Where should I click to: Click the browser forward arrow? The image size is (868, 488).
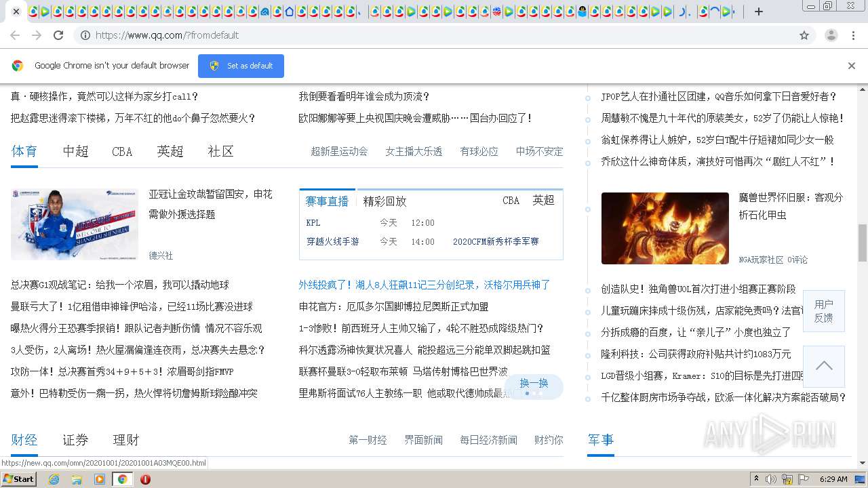point(37,35)
